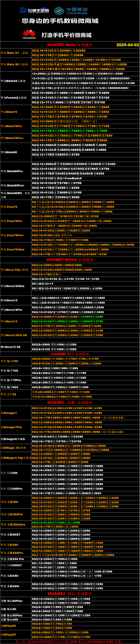The height and width of the screenshot is (644, 140).
Task: Click the 石狮手机网 logo at top
Action: (x=34, y=10)
